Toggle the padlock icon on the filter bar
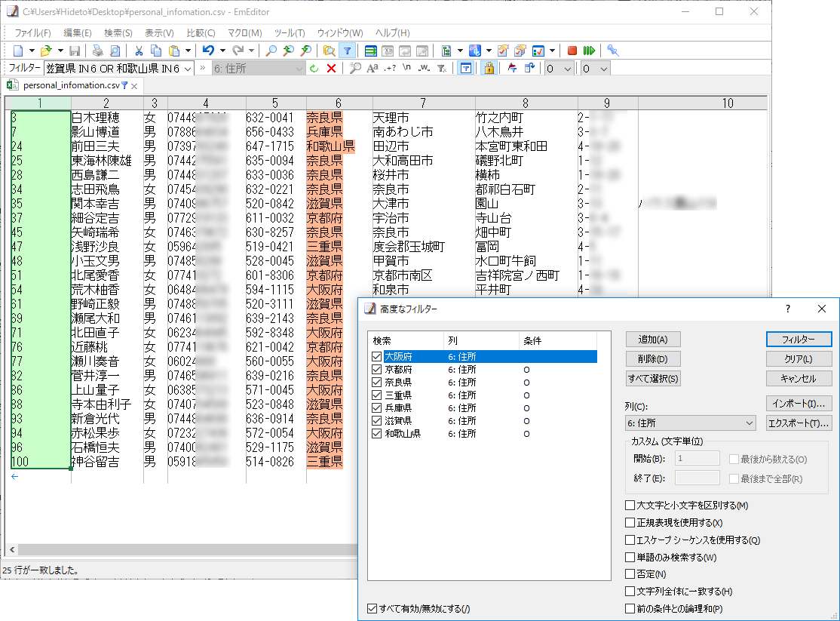840x621 pixels. click(489, 68)
